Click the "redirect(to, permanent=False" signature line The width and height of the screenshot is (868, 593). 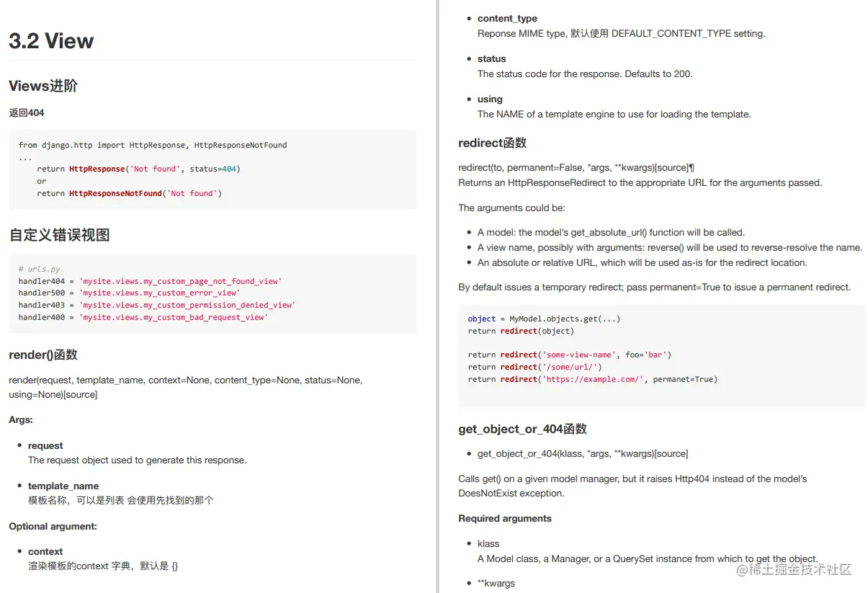(x=576, y=167)
